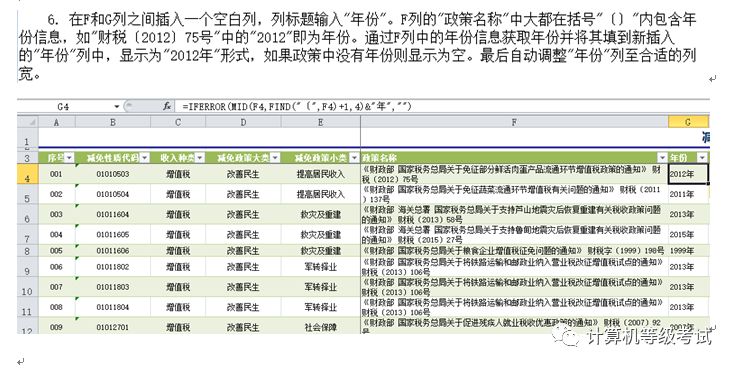735x368 pixels.
Task: Open the 减免政策大类 filter dropdown
Action: pyautogui.click(x=275, y=158)
